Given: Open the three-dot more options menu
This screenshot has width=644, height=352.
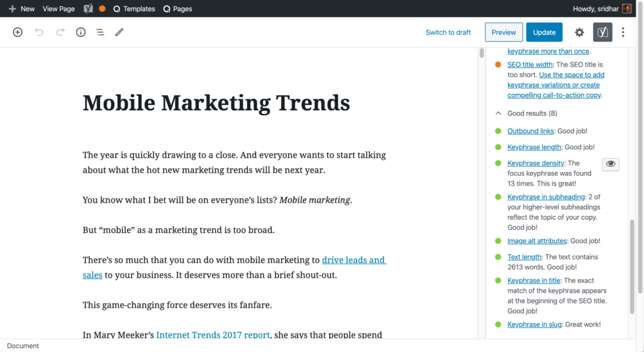Looking at the screenshot, I should (623, 32).
